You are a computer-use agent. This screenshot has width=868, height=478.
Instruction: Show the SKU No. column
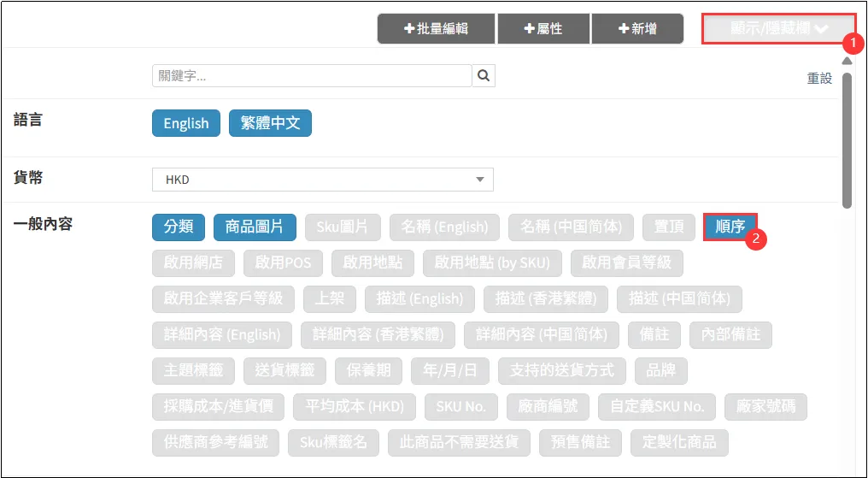(460, 406)
